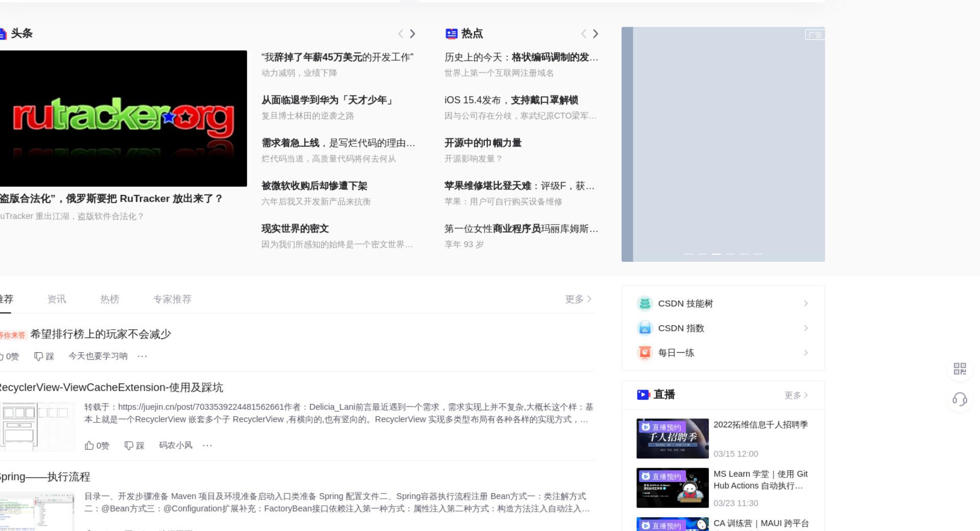980x531 pixels.
Task: Click the rutracker.org headline image
Action: click(123, 118)
